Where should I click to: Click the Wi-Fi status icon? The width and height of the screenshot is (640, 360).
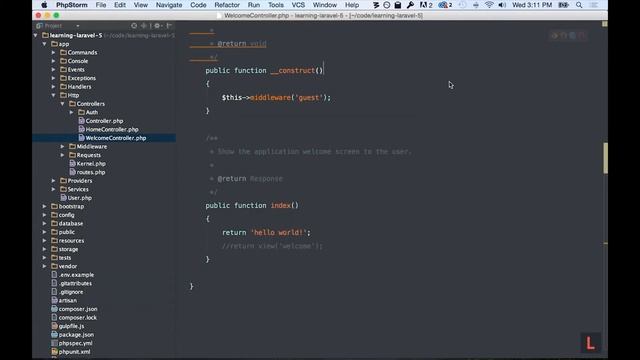point(489,5)
